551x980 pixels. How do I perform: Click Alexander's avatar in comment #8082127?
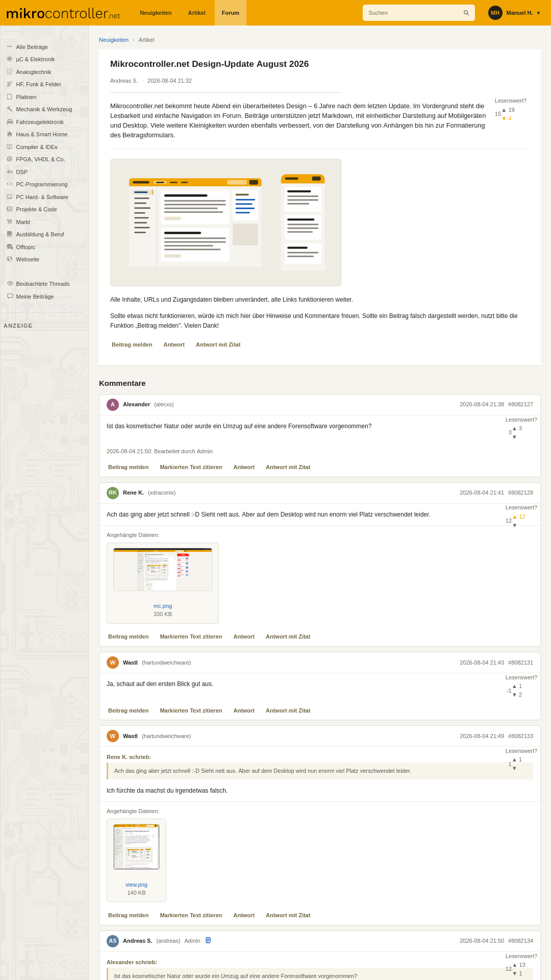coord(113,405)
